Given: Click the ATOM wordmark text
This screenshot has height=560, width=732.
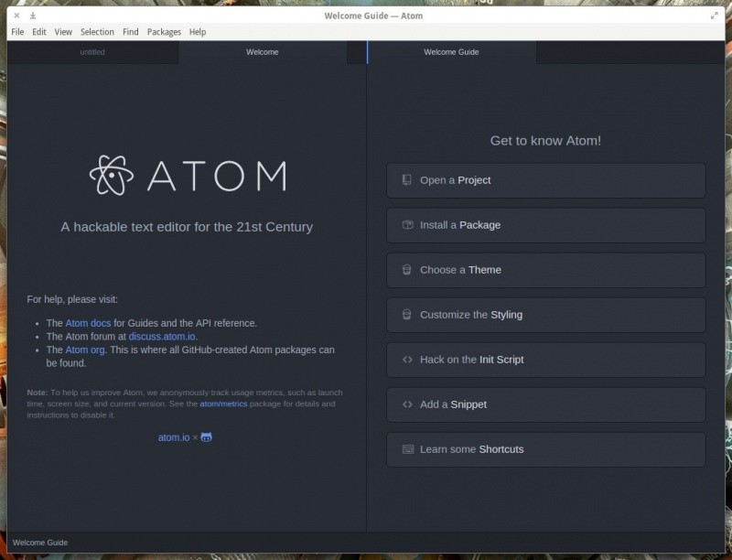Looking at the screenshot, I should [217, 176].
